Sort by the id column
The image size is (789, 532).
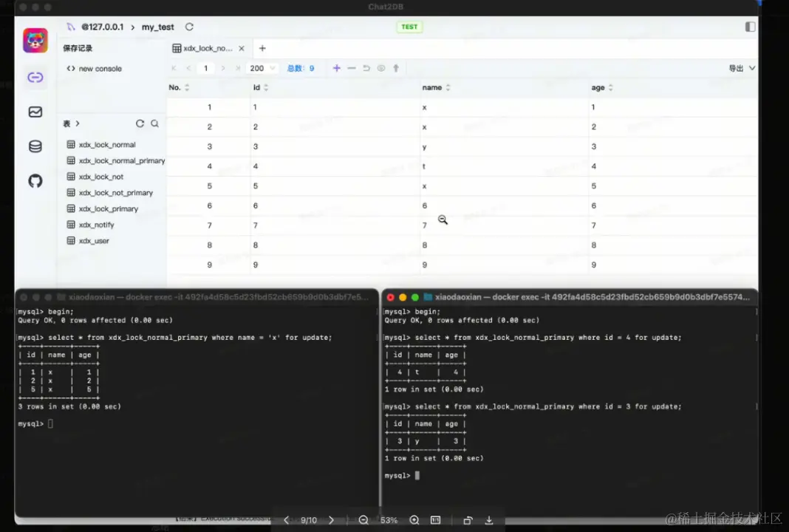coord(266,88)
